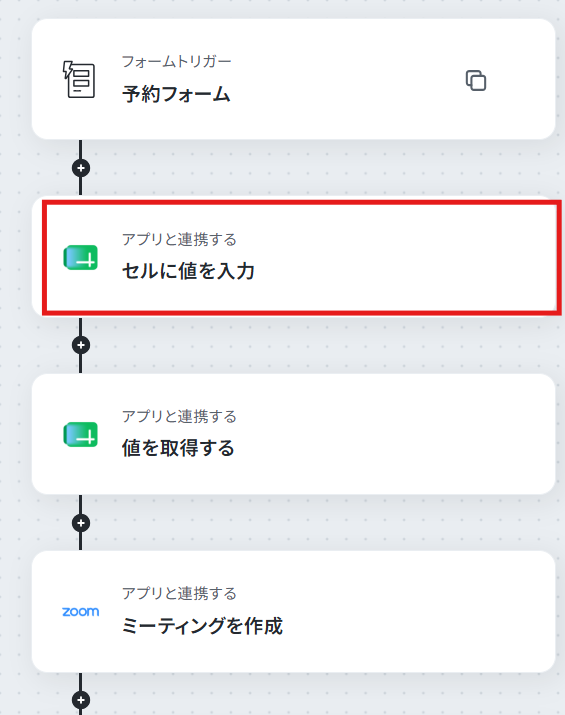Screen dimensions: 565x715
Task: Copy the 予約フォーム trigger step
Action: tap(476, 81)
